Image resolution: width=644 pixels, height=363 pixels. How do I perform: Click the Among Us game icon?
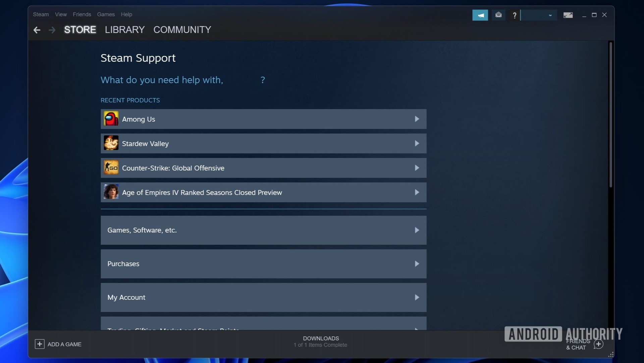[x=111, y=119]
